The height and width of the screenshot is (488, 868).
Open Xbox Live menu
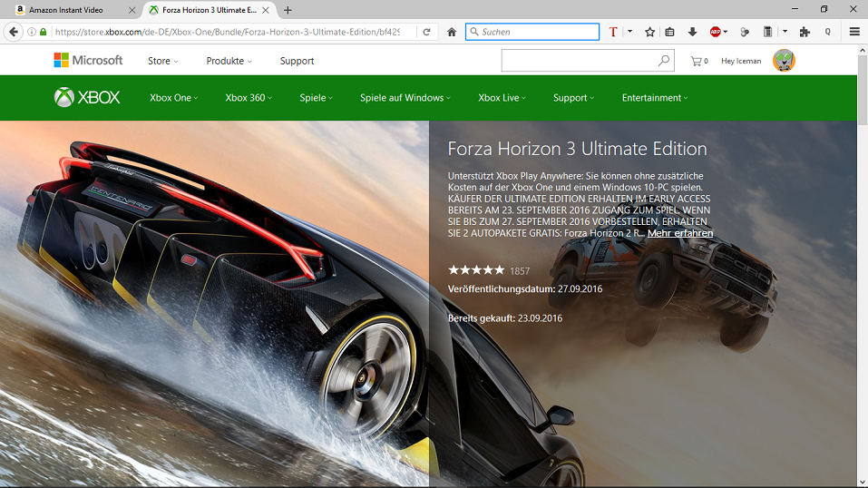502,97
